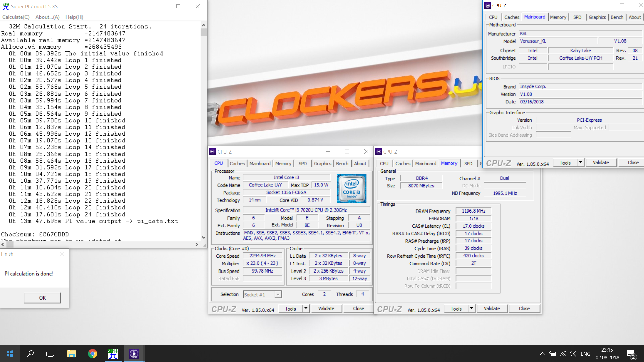Viewport: 644px width, 362px height.
Task: Open Calculate(C) menu in Super PI
Action: 16,17
